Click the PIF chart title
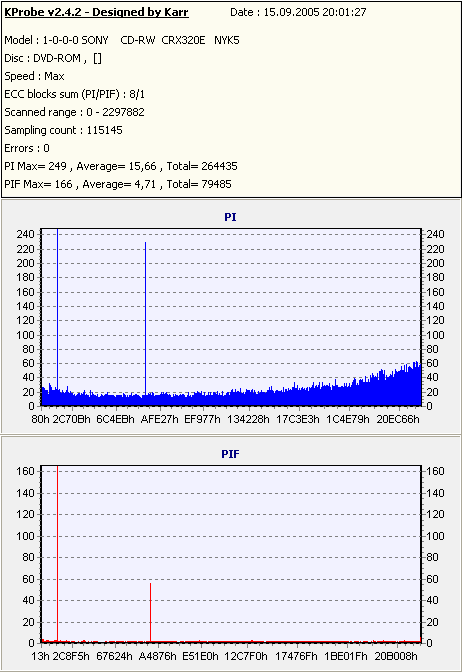This screenshot has width=462, height=672. click(230, 454)
